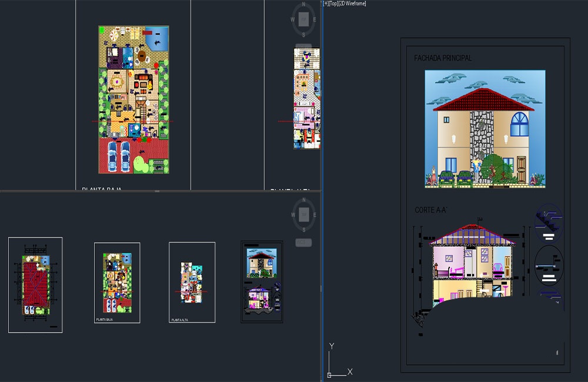Click the middle detail circle beside section
The height and width of the screenshot is (382, 588).
549,266
